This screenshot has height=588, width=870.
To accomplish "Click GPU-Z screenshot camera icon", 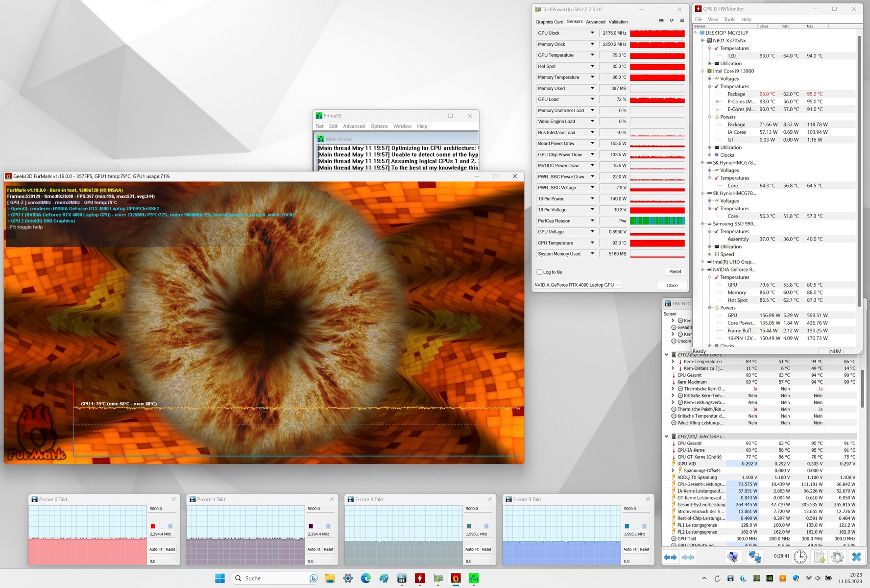I will tap(661, 21).
